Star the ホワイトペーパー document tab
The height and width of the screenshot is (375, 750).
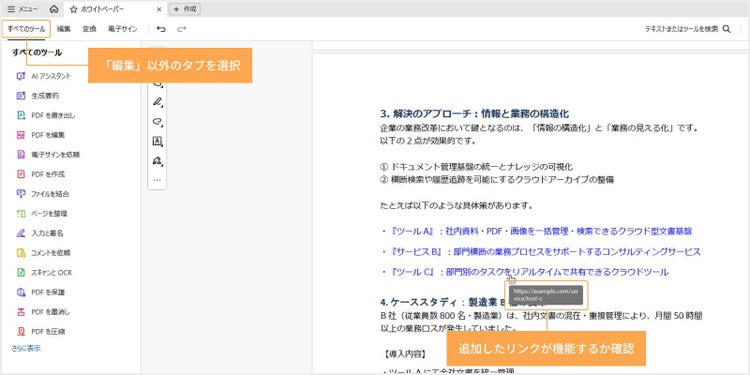[x=73, y=9]
